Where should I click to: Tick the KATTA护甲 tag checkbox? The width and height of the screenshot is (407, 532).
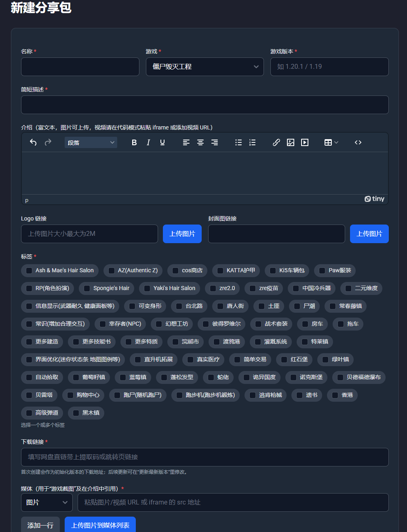220,271
